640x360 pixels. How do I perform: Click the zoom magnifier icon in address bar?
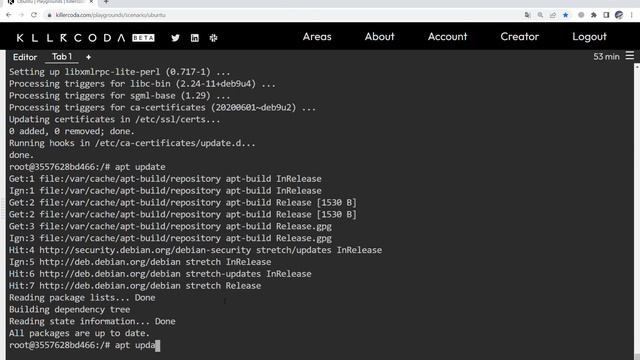pyautogui.click(x=540, y=15)
